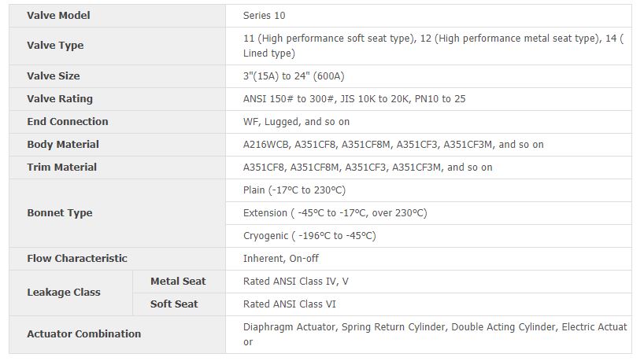Select the Plain bonnet temperature row
The height and width of the screenshot is (361, 644).
pos(294,190)
